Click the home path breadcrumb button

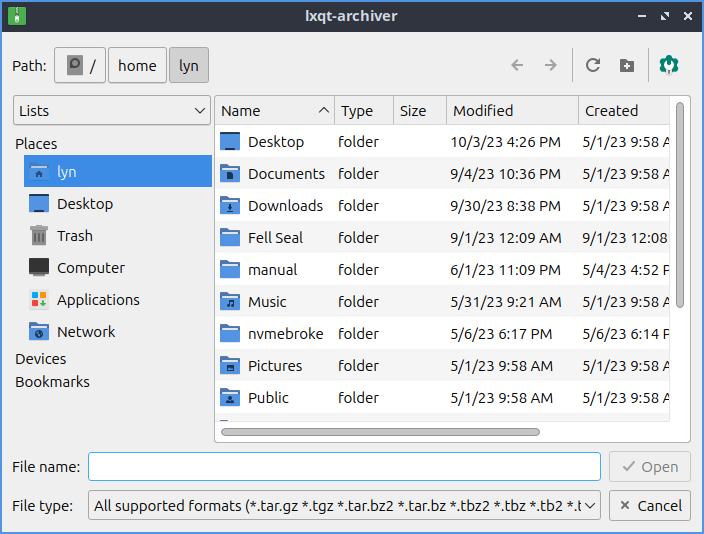pyautogui.click(x=137, y=66)
